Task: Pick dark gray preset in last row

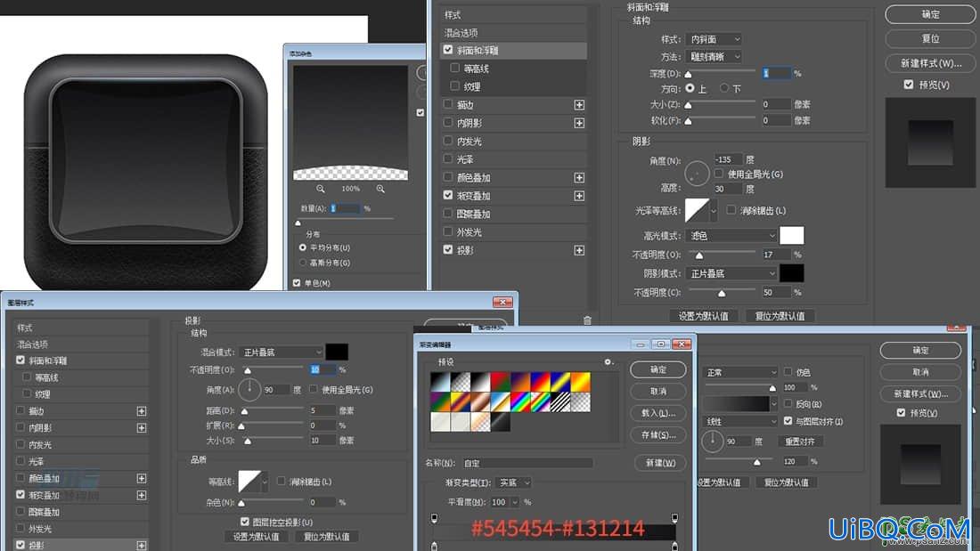Action: point(500,422)
